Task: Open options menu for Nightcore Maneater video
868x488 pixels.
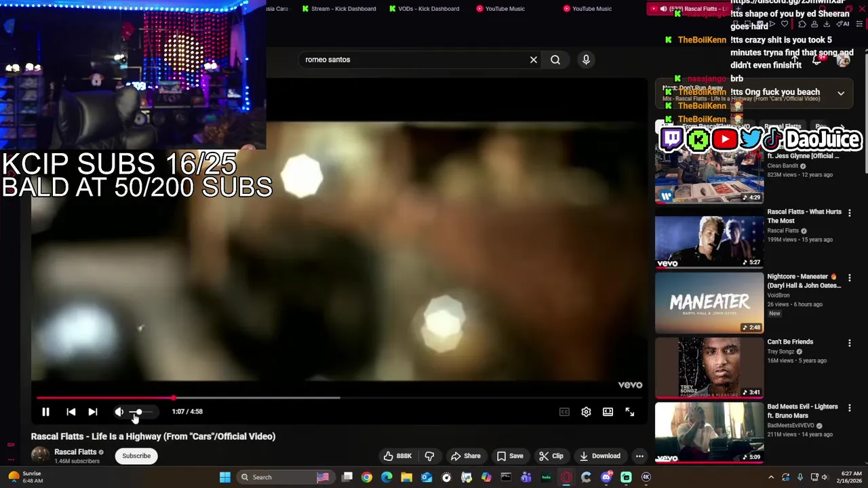Action: (x=849, y=278)
